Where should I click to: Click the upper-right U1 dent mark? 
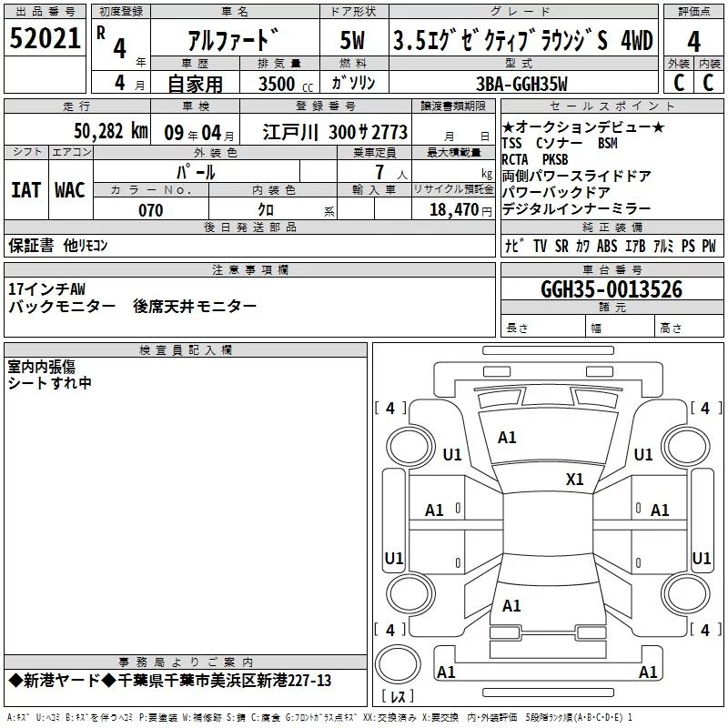[643, 454]
